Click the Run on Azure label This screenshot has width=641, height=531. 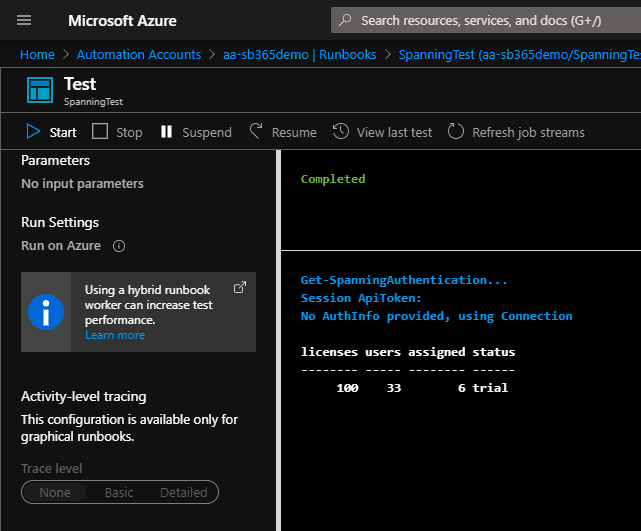point(61,246)
